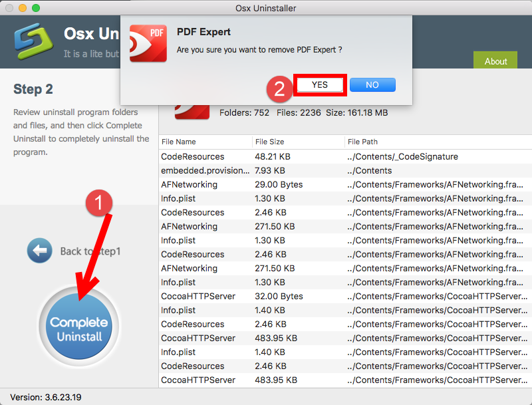Confirm removal by clicking YES
This screenshot has width=532, height=405.
tap(319, 84)
